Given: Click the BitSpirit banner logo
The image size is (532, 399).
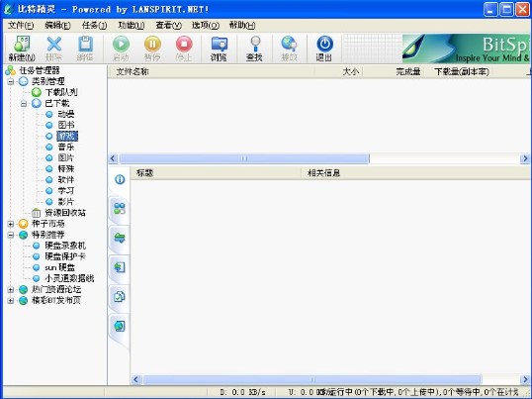Looking at the screenshot, I should [x=466, y=49].
